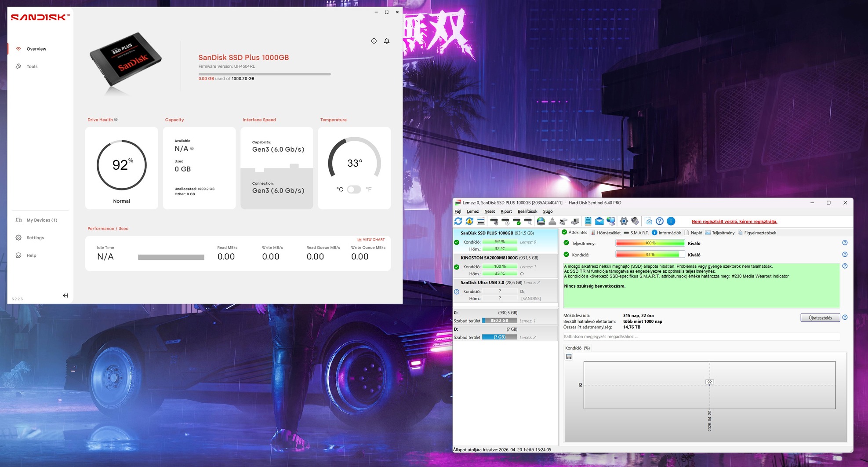Click the help icon next to Available N/A

(192, 149)
